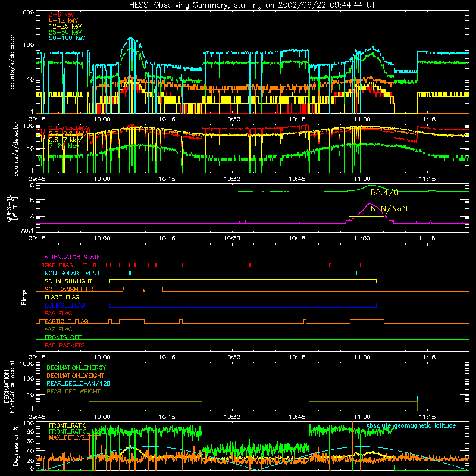Viewport: 476px width, 476px height.
Task: Select the red 3-6 keV legend label
Action: [62, 14]
